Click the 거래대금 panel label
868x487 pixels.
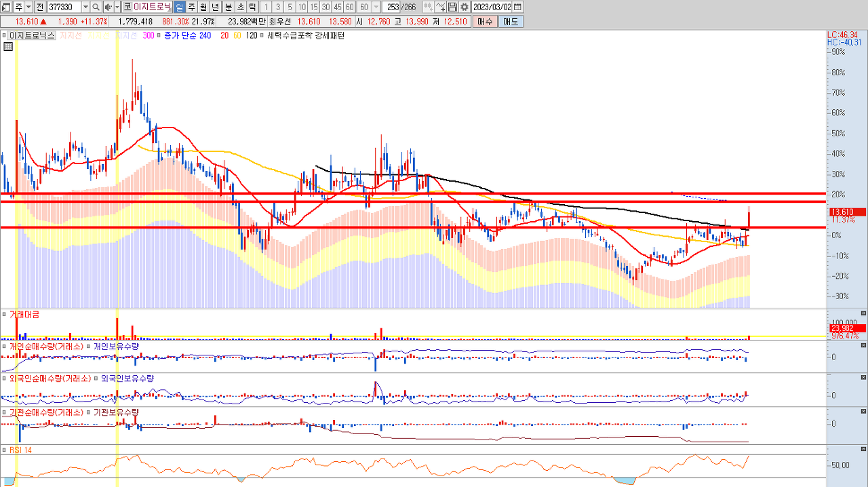24,314
